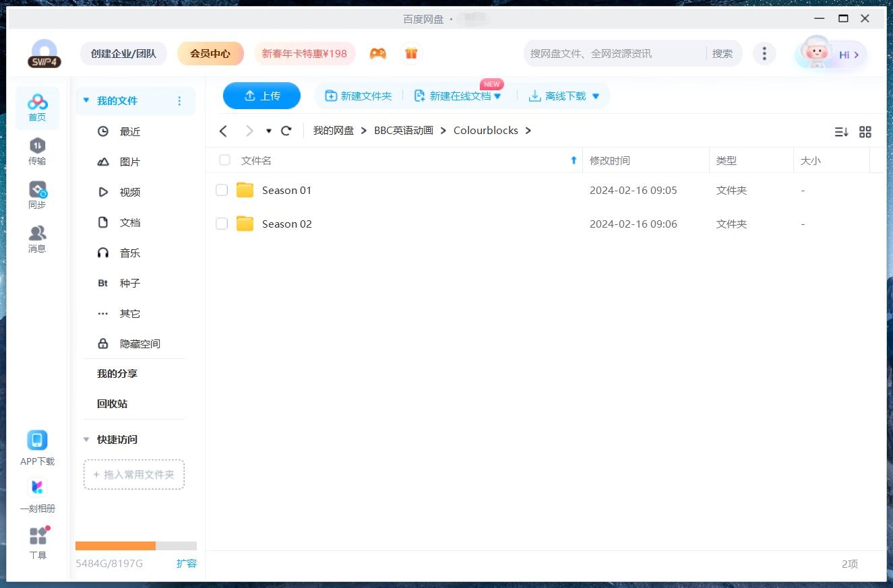Open navigation history dropdown arrow
Screen dimensions: 893x588
click(x=269, y=131)
